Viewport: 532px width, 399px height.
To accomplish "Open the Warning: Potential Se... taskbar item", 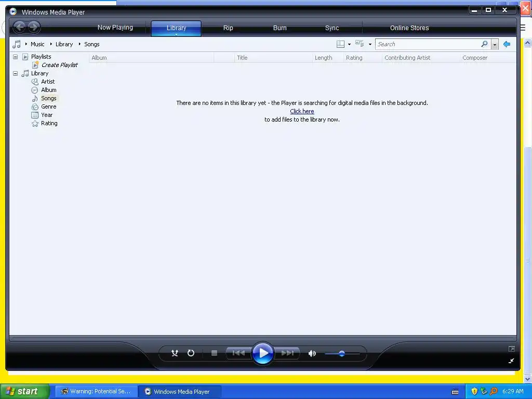I will [96, 391].
